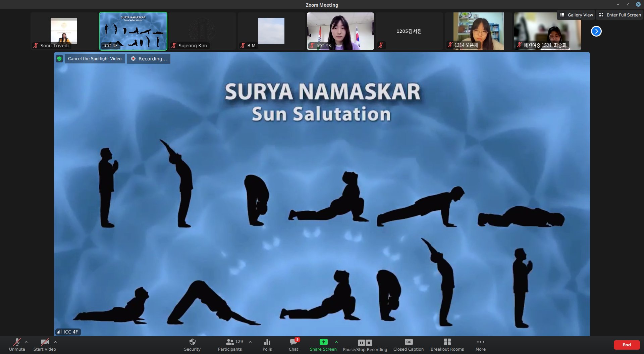This screenshot has height=354, width=644.
Task: Click the red End meeting button
Action: 626,345
